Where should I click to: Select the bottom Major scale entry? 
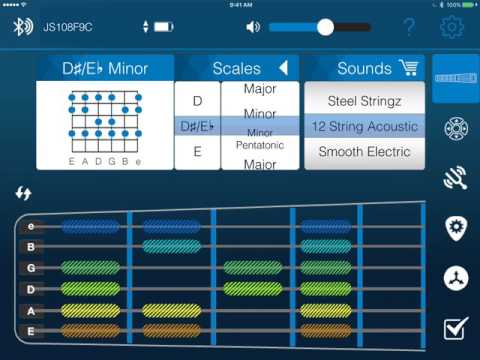click(x=260, y=164)
